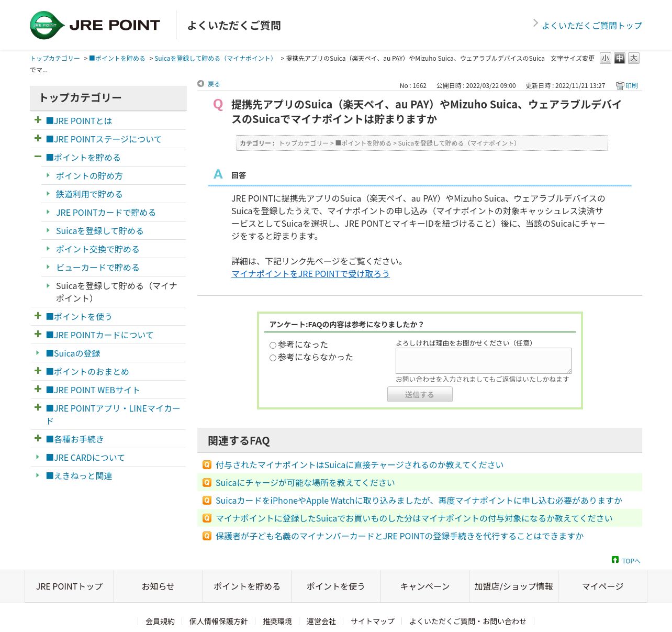The height and width of the screenshot is (632, 672).
Task: Expand ■JRE POINTカードについて category
Action: click(x=38, y=334)
